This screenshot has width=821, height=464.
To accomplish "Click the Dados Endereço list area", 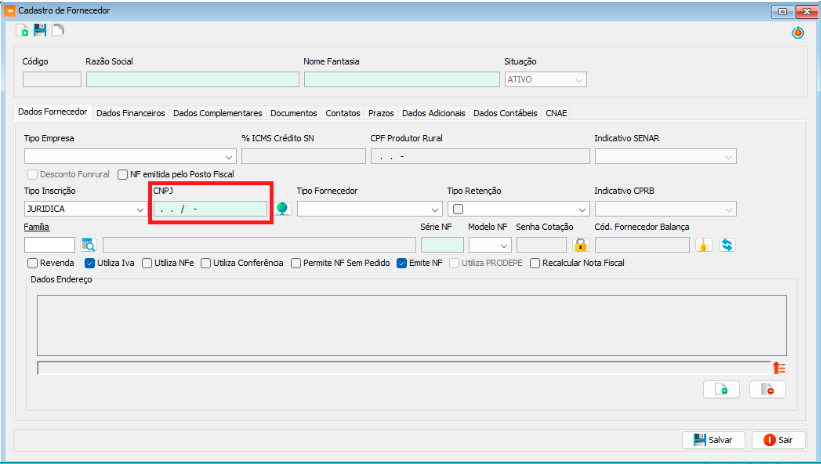I will pos(412,325).
